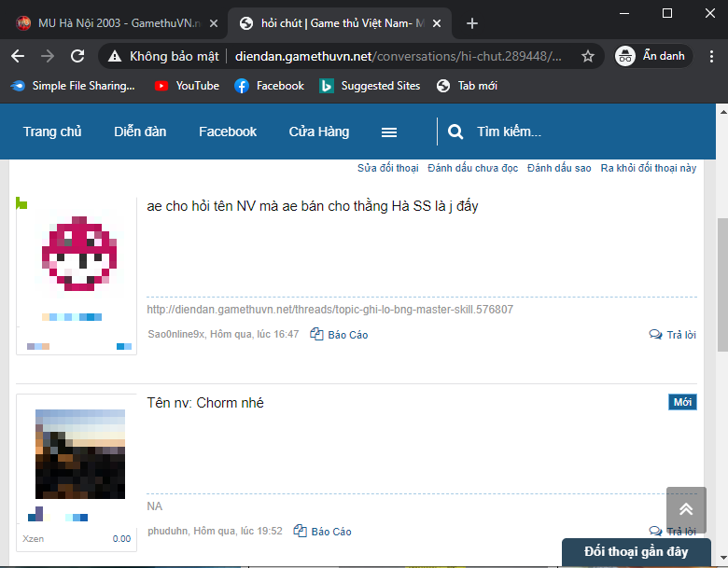Open the Diễn đàn menu item
Viewport: 728px width, 568px height.
click(x=140, y=132)
